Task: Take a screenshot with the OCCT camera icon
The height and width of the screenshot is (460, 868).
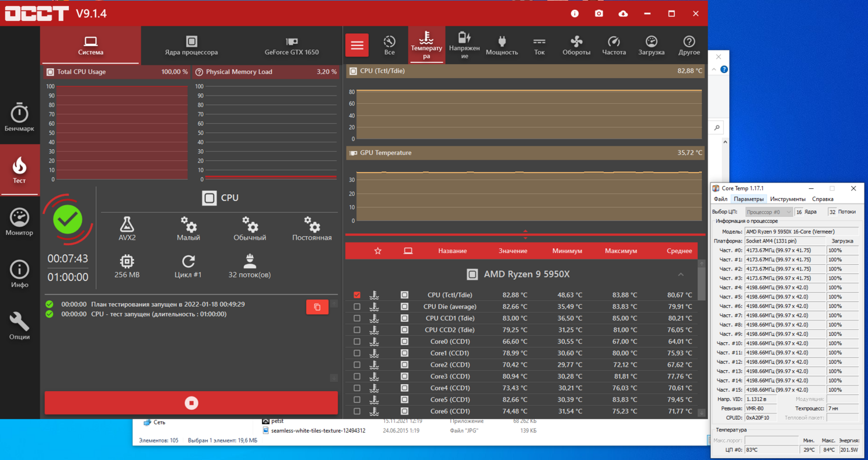Action: coord(598,13)
